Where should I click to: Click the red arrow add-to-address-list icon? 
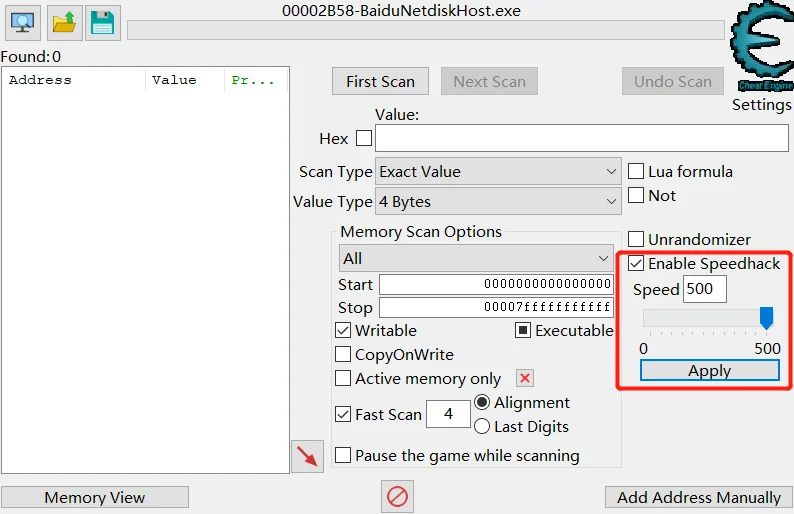coord(307,456)
